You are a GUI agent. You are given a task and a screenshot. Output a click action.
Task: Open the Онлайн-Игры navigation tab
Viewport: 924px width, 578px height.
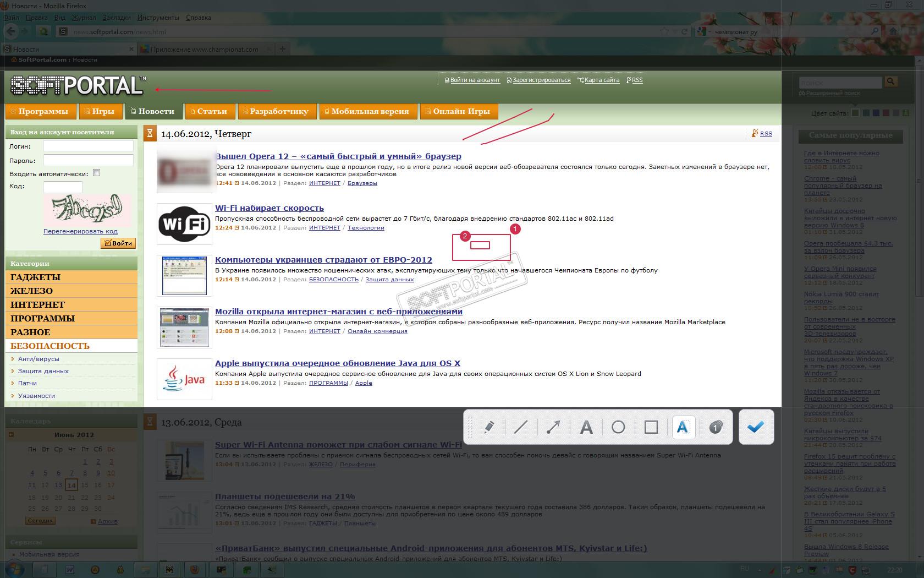459,111
